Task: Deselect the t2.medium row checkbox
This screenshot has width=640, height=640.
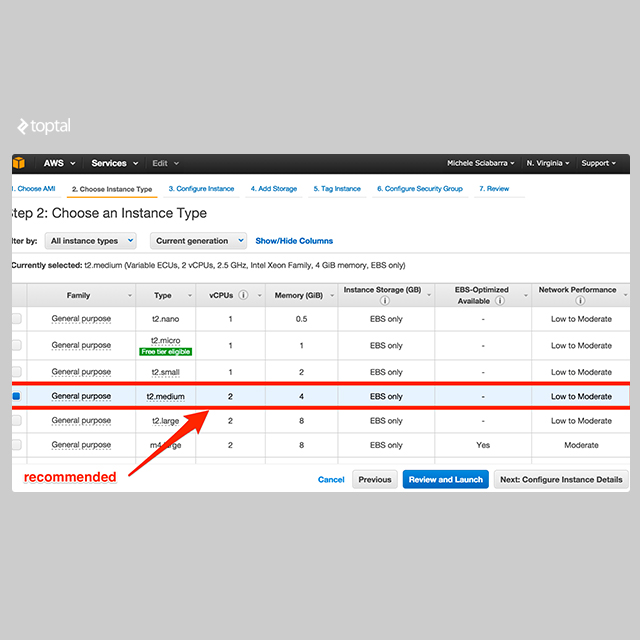Action: click(16, 396)
